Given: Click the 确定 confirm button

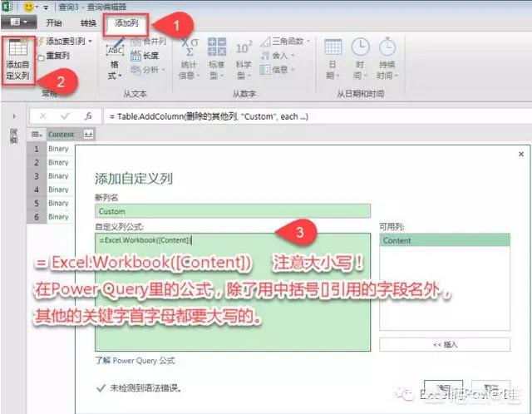Looking at the screenshot, I should [443, 387].
